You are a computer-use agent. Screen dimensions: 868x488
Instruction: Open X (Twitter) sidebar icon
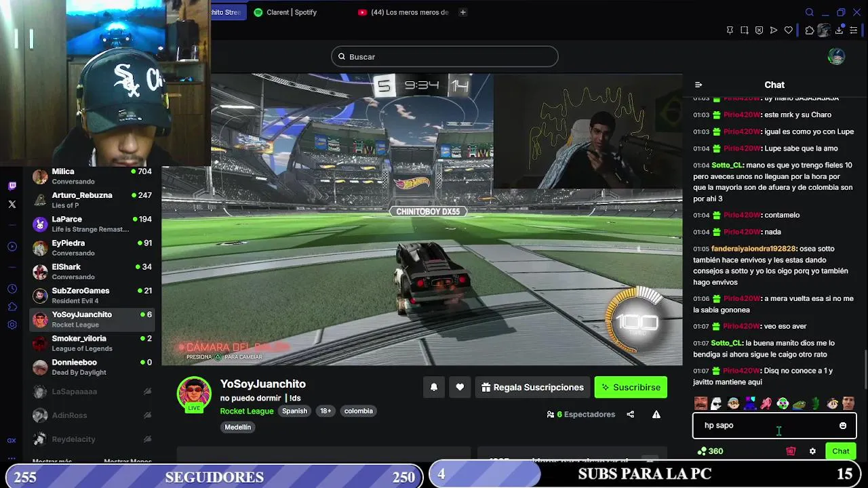(12, 204)
